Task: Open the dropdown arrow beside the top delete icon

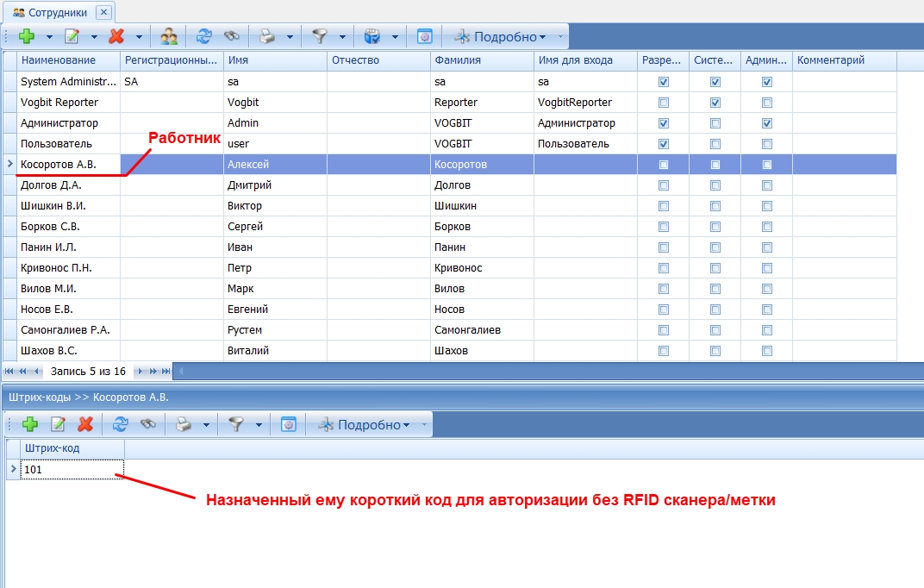Action: point(139,37)
